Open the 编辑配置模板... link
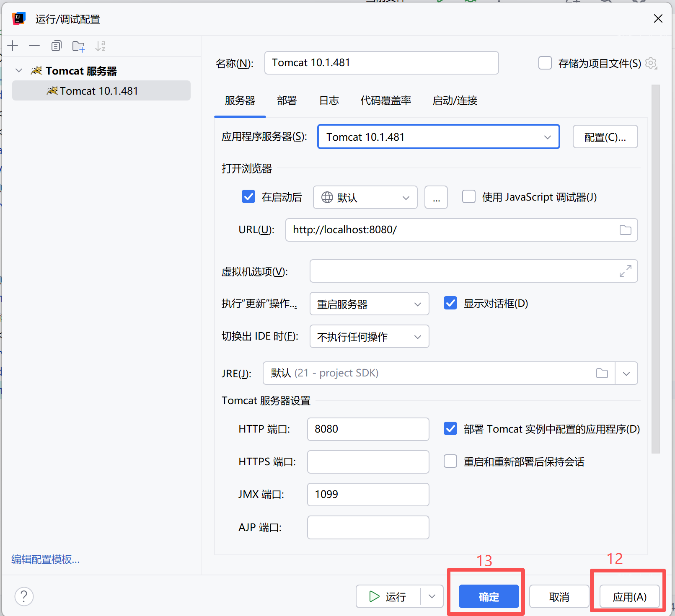The width and height of the screenshot is (675, 616). pos(45,559)
